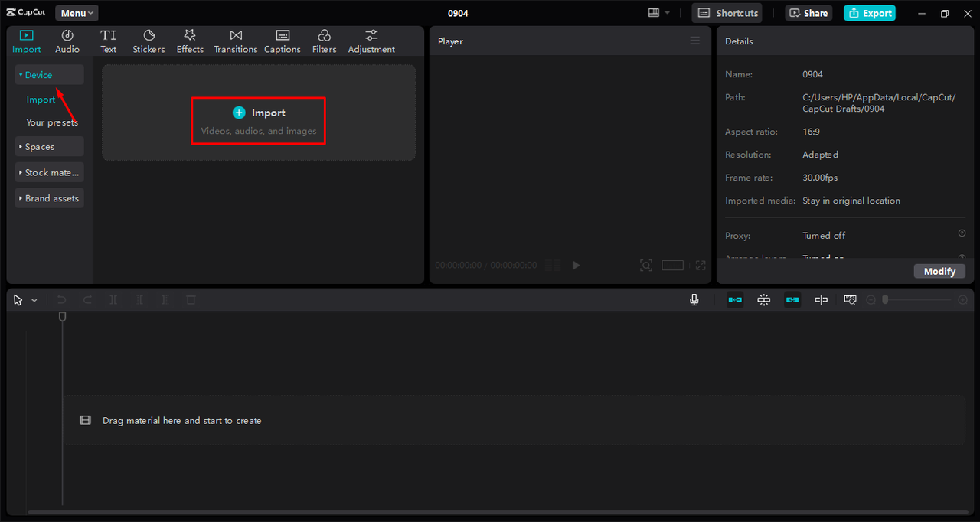Click the Shortcuts button
Image resolution: width=980 pixels, height=522 pixels.
coord(727,13)
